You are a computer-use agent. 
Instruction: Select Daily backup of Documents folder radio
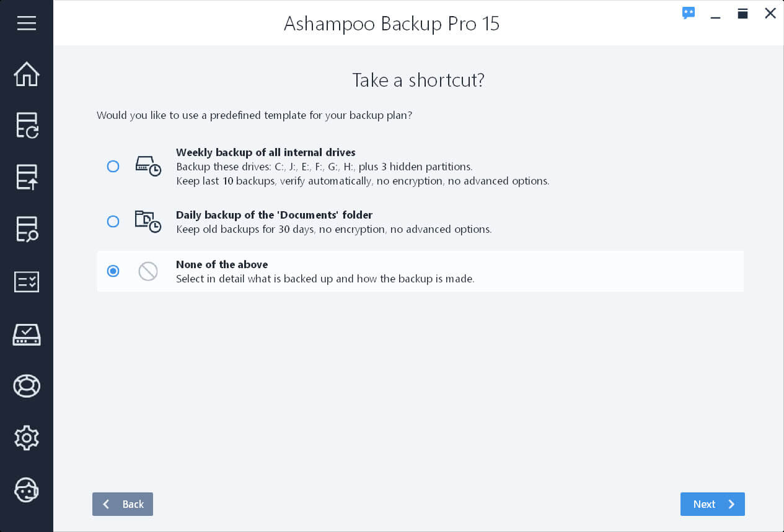113,222
